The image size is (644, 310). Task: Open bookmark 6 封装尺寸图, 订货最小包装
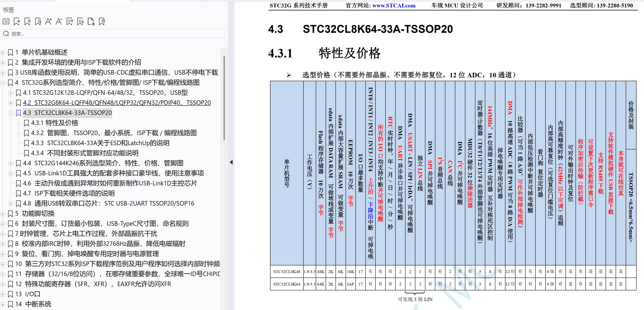pos(102,223)
